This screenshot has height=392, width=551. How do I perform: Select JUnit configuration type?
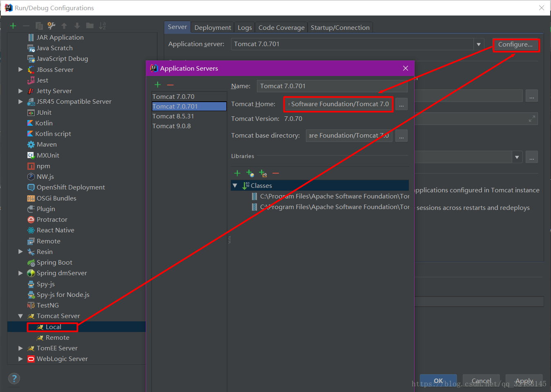coord(39,113)
